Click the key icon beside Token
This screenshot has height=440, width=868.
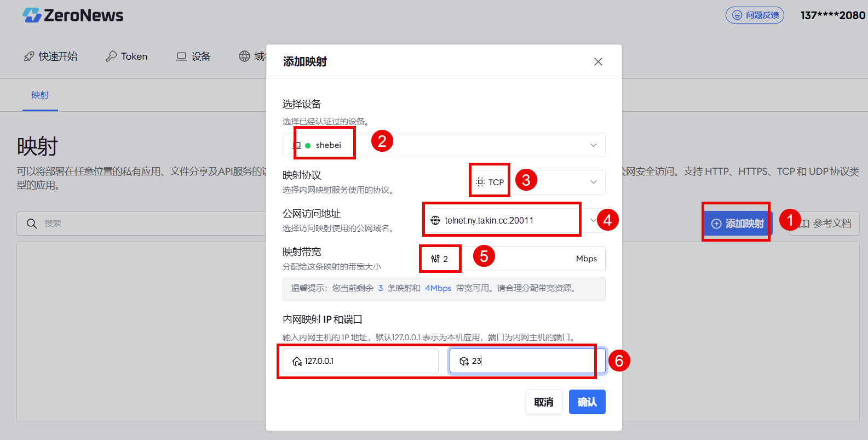[111, 56]
